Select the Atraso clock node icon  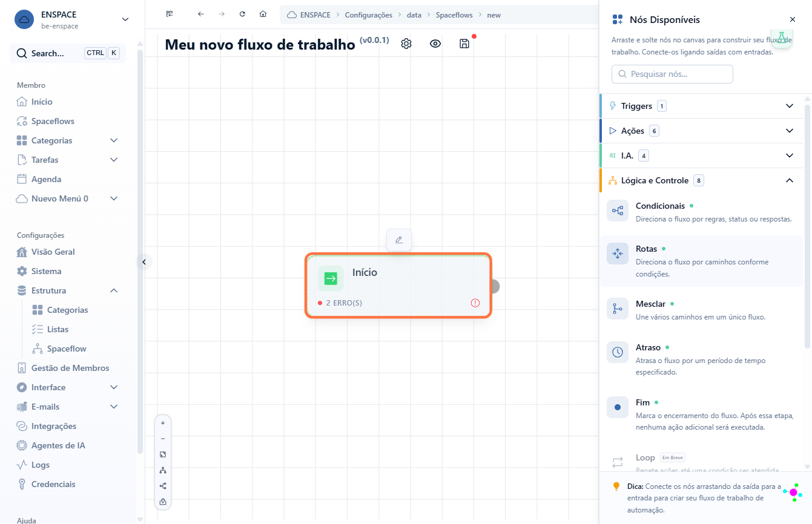coord(618,352)
